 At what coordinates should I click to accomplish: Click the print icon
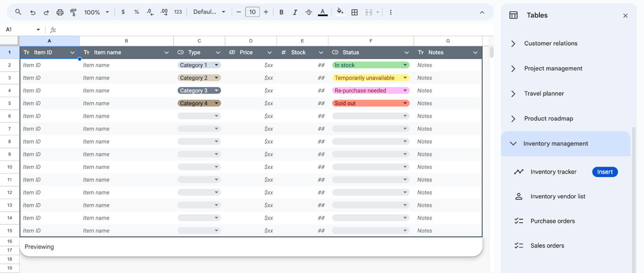[x=60, y=12]
